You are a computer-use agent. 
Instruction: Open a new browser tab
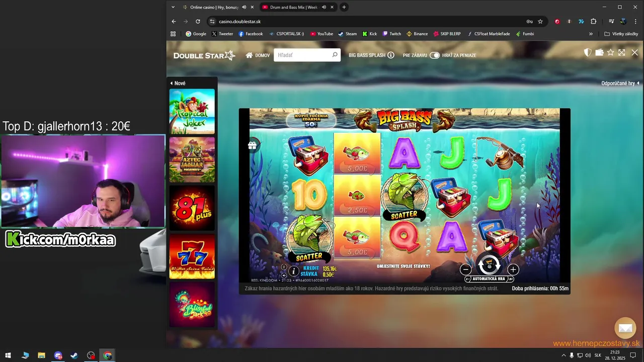coord(344,7)
